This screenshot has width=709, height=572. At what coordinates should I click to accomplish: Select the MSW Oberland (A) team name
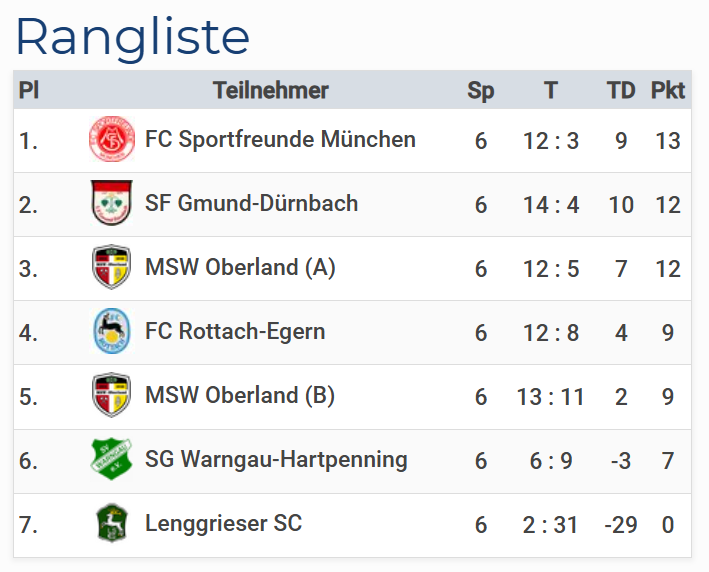240,268
